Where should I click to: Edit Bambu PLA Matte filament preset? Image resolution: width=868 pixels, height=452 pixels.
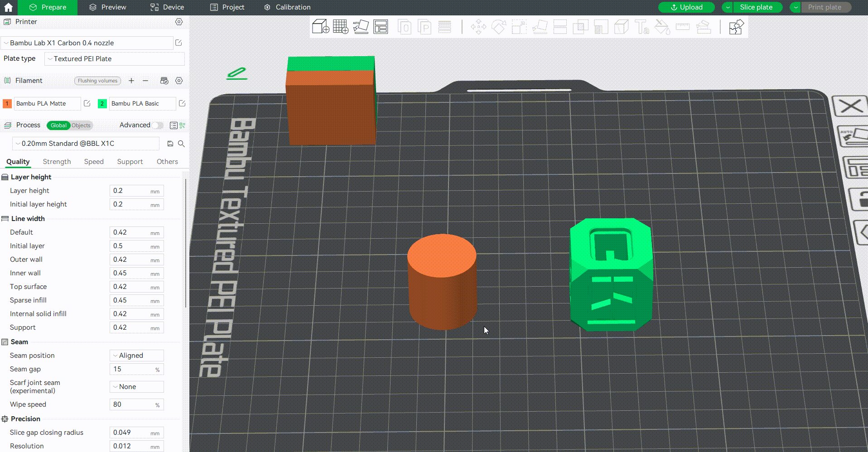[x=87, y=103]
